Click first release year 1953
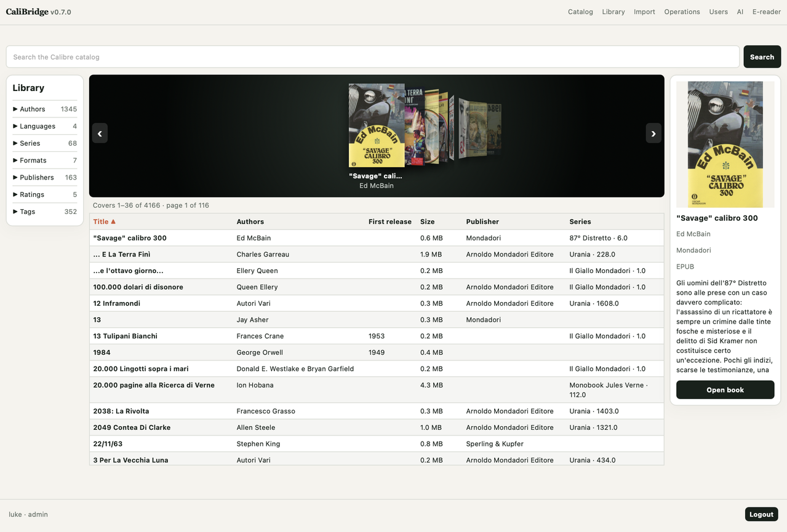Image resolution: width=787 pixels, height=532 pixels. [377, 336]
